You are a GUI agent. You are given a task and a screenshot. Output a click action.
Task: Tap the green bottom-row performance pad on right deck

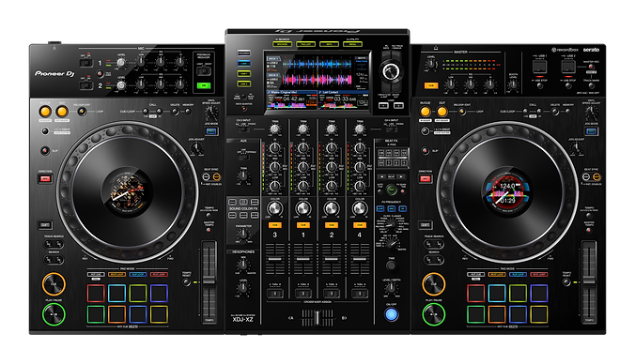[x=476, y=314]
